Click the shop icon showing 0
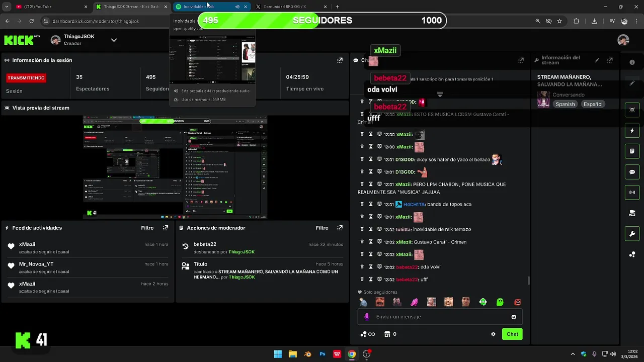Viewport: 644px width, 362px height. coord(390,334)
